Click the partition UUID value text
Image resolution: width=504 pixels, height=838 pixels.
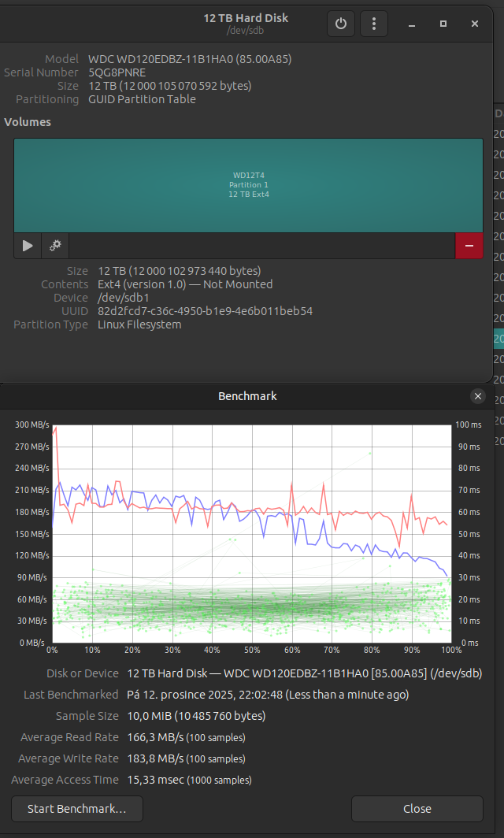coord(205,311)
